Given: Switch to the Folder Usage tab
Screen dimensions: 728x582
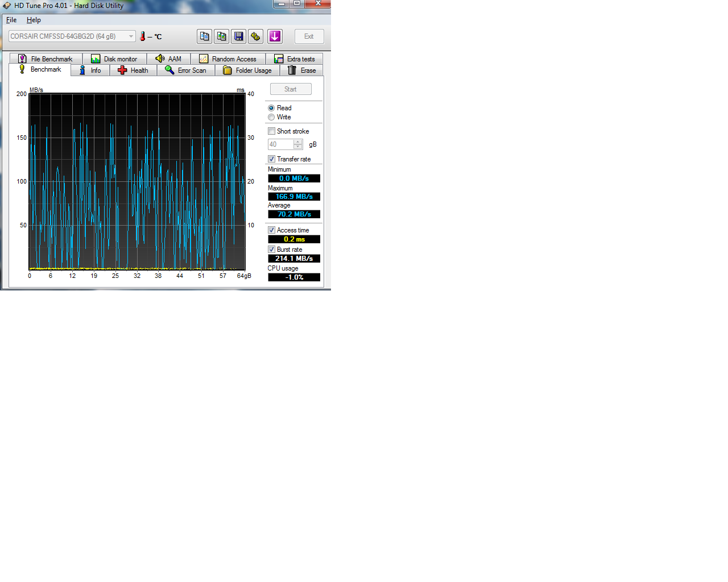Looking at the screenshot, I should (247, 70).
